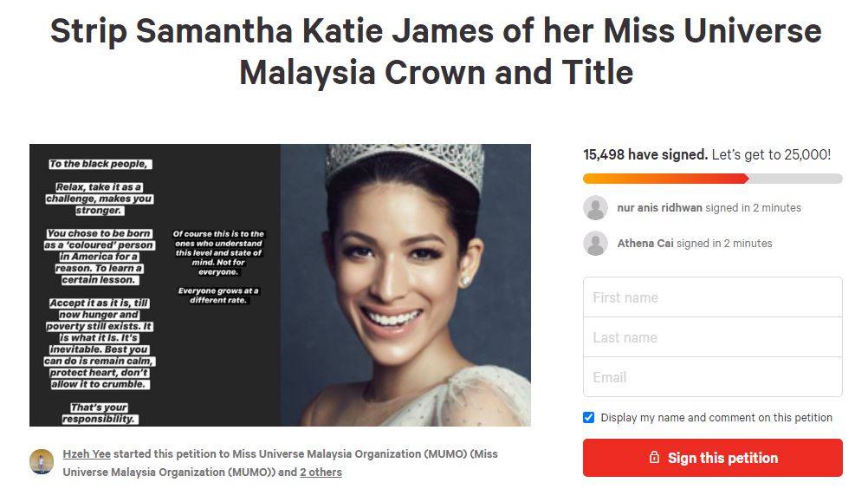The width and height of the screenshot is (868, 489).
Task: Open the Hzeh Yee profile link
Action: (x=87, y=454)
